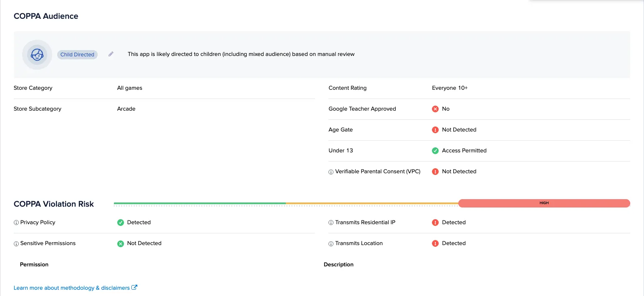Click the child face audience icon
This screenshot has width=644, height=296.
coord(37,55)
